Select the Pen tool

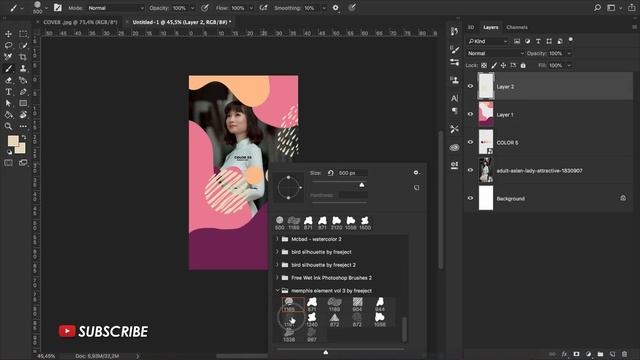23,92
